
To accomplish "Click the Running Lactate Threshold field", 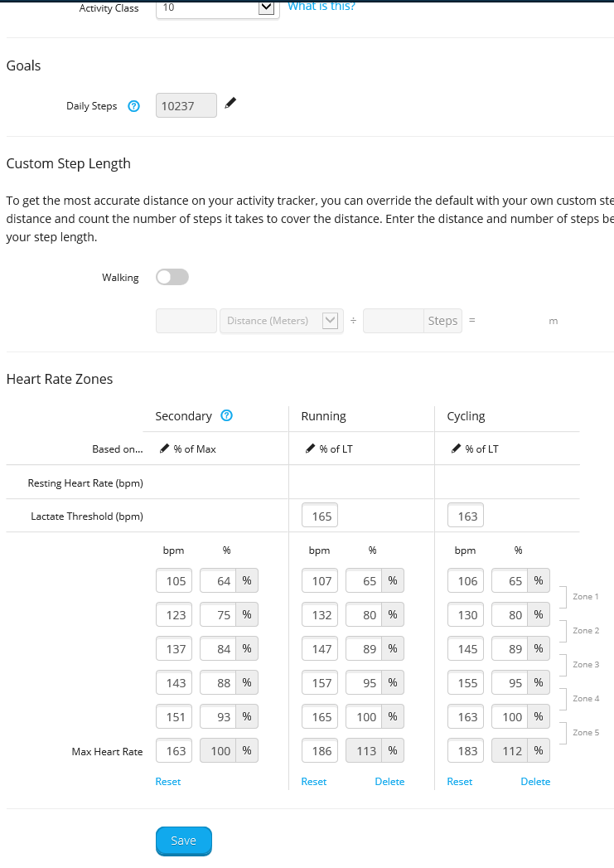I will click(322, 516).
